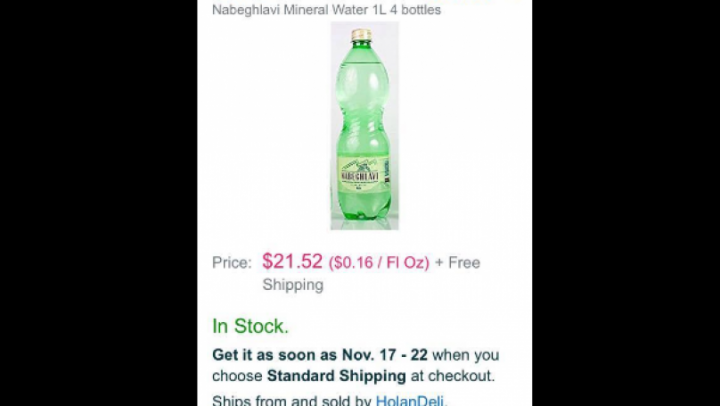This screenshot has height=406, width=720.
Task: Click the $21.52 price amount
Action: [292, 261]
